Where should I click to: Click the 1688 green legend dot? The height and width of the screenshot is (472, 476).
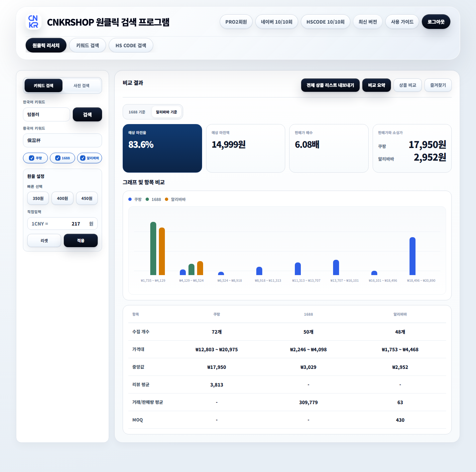147,199
